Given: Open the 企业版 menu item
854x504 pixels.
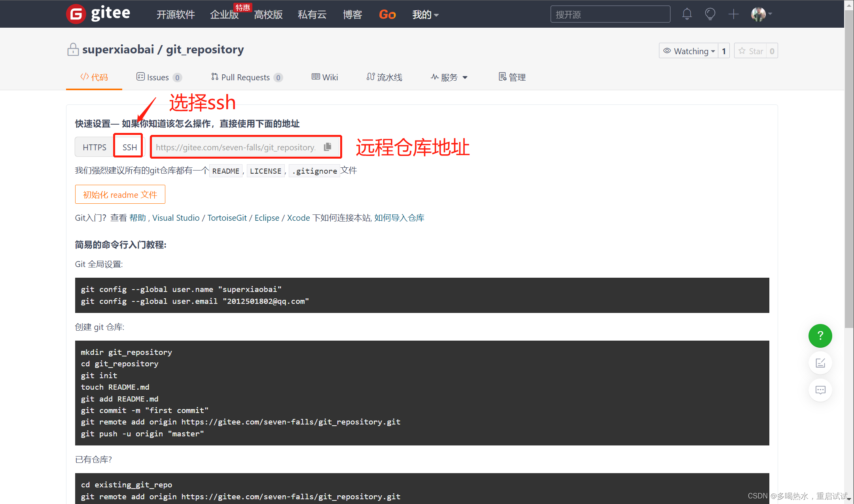Looking at the screenshot, I should pyautogui.click(x=224, y=15).
